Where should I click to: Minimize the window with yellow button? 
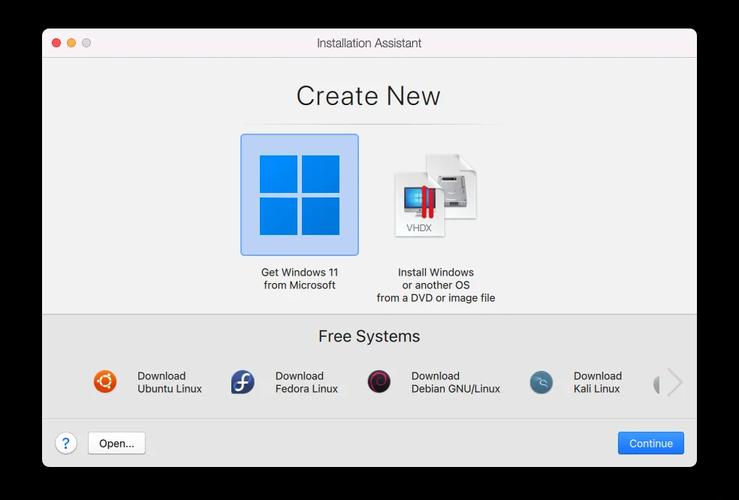coord(71,43)
